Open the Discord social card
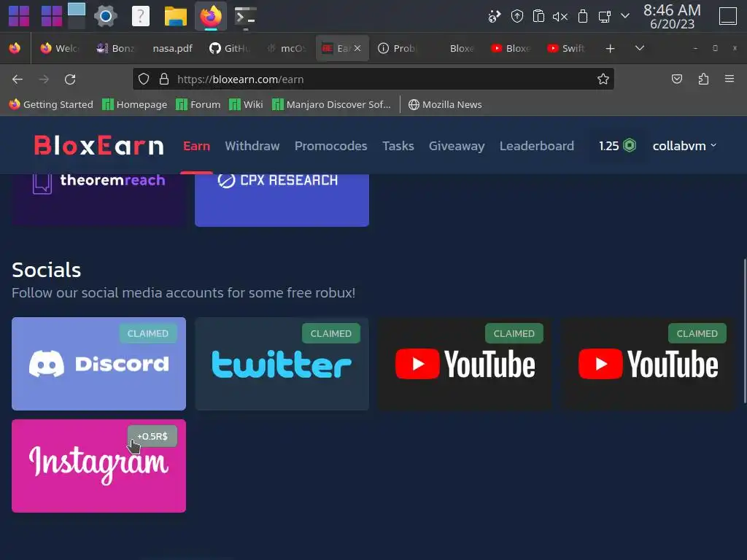This screenshot has width=747, height=560. 98,364
